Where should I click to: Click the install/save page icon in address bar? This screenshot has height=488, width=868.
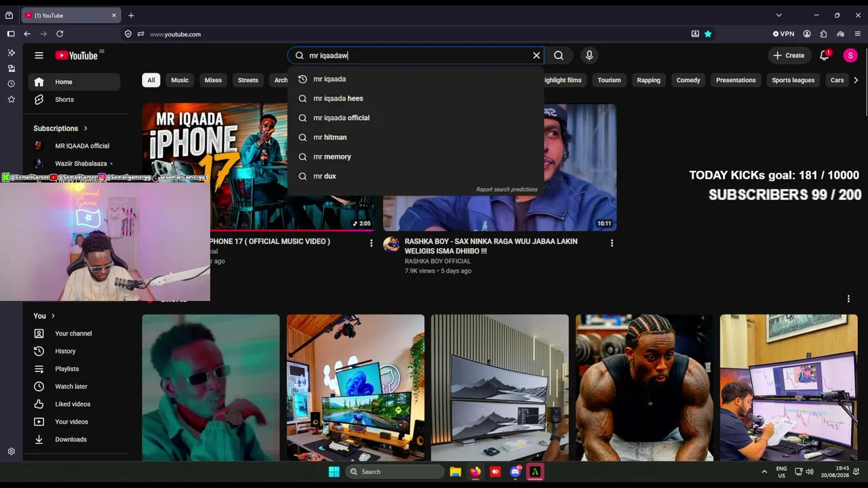pyautogui.click(x=695, y=34)
